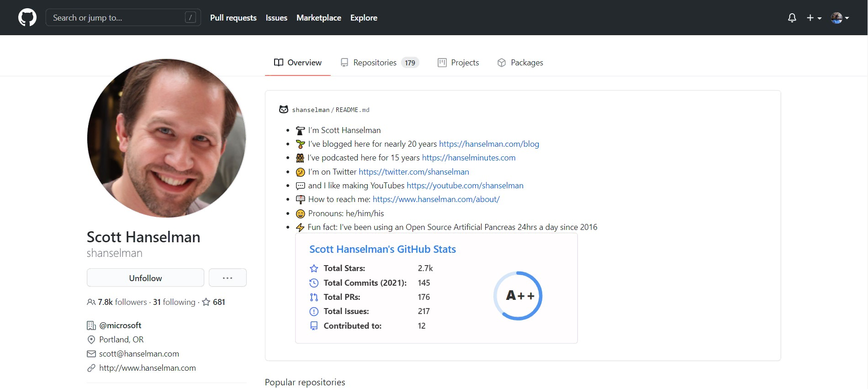Screen dimensions: 868x389
Task: Click the Portland, OR location text
Action: [122, 340]
